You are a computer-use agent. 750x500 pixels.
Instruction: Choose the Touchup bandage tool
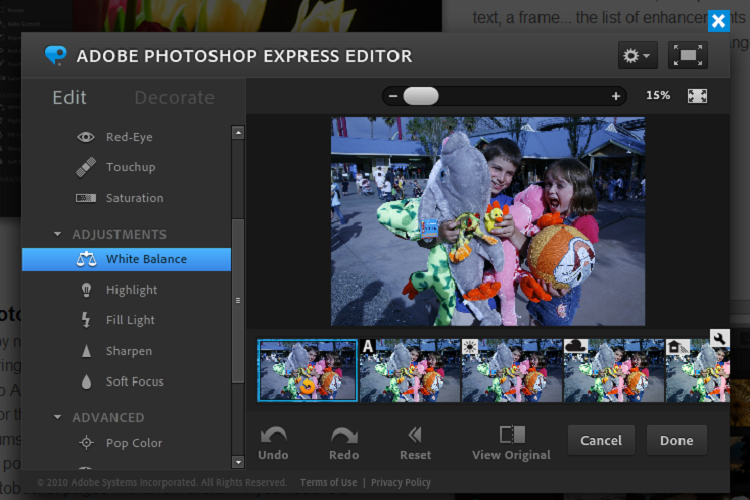pos(116,167)
